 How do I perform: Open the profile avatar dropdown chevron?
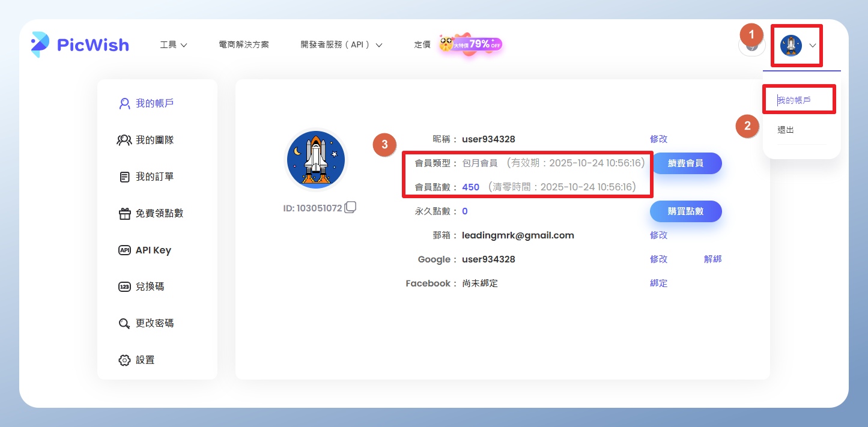point(813,45)
